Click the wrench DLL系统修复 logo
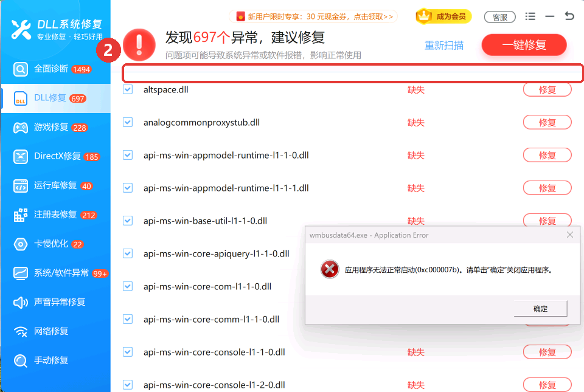This screenshot has height=392, width=584. (21, 29)
